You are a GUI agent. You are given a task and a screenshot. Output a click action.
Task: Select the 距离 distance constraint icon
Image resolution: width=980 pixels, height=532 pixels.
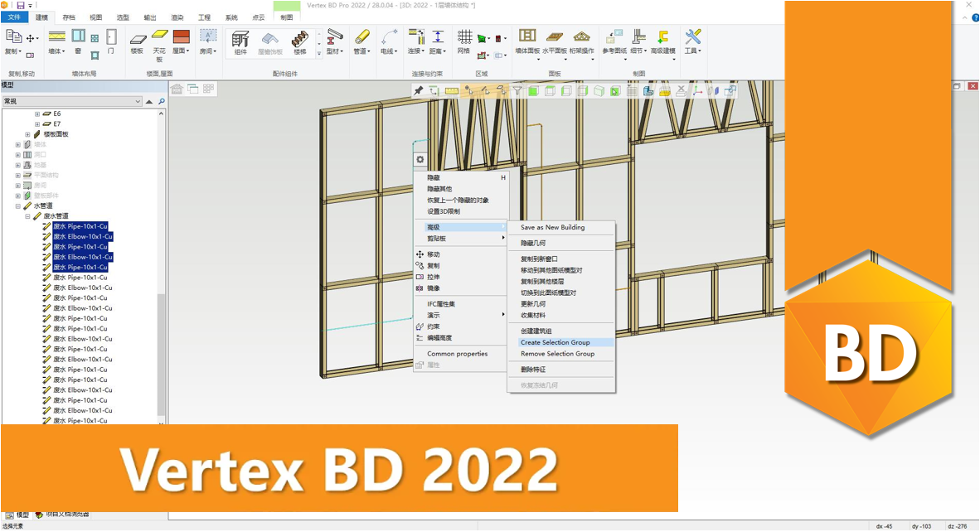click(x=438, y=36)
